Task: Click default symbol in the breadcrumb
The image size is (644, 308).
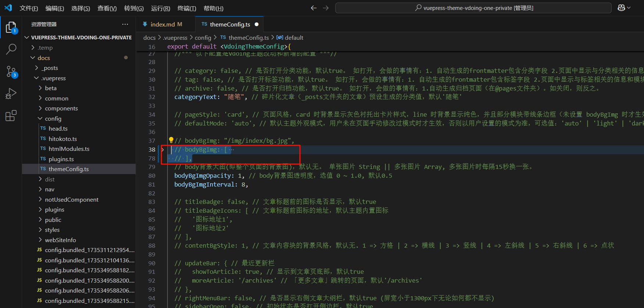Action: 290,38
